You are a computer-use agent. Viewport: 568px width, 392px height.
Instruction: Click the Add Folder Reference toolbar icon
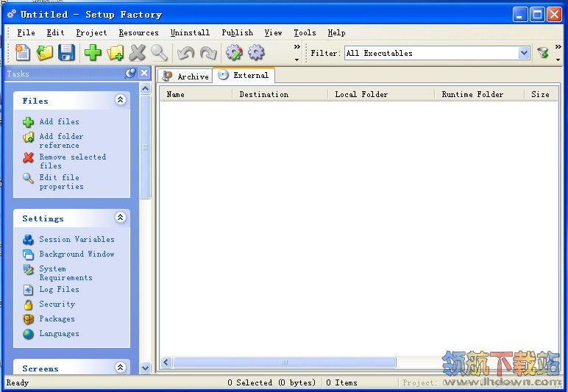click(x=116, y=53)
